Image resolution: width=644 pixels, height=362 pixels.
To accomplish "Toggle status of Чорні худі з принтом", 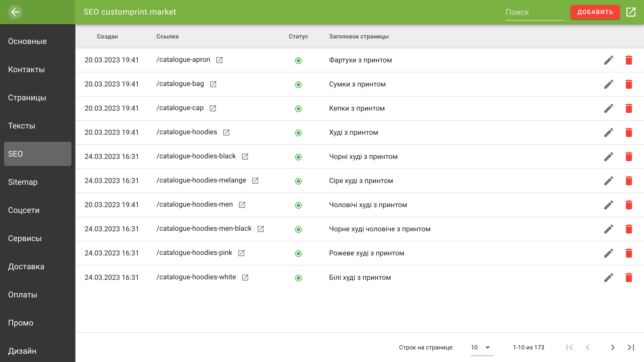I will pos(298,157).
